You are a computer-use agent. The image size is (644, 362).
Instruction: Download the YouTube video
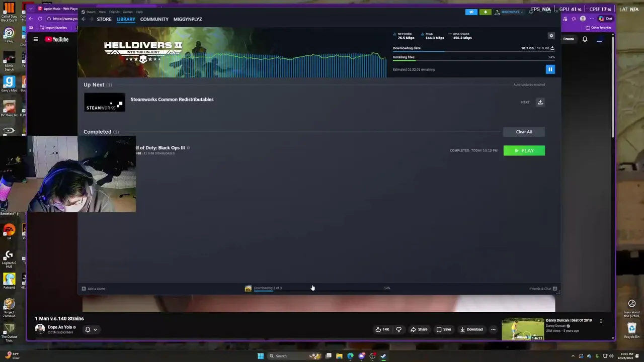(x=471, y=329)
